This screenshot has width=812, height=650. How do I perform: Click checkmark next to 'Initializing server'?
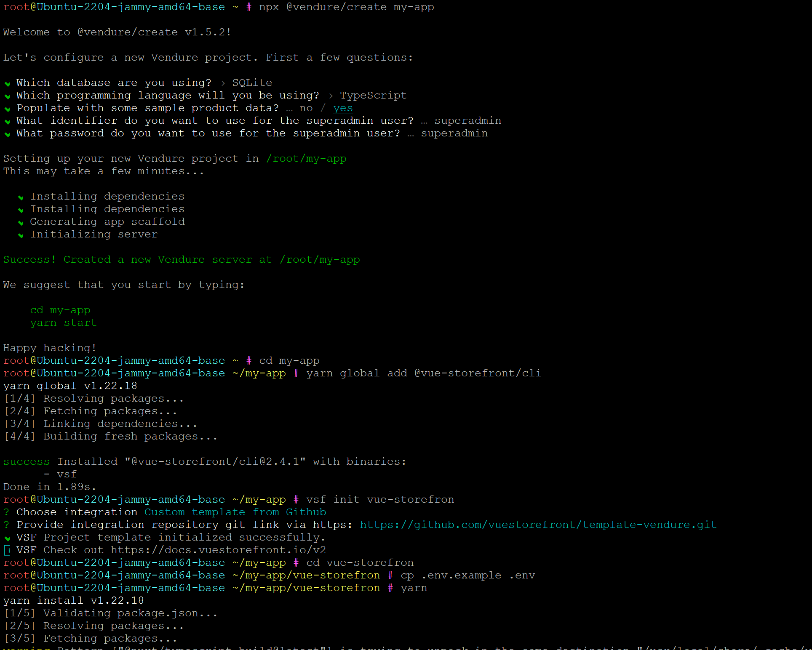[x=21, y=235]
